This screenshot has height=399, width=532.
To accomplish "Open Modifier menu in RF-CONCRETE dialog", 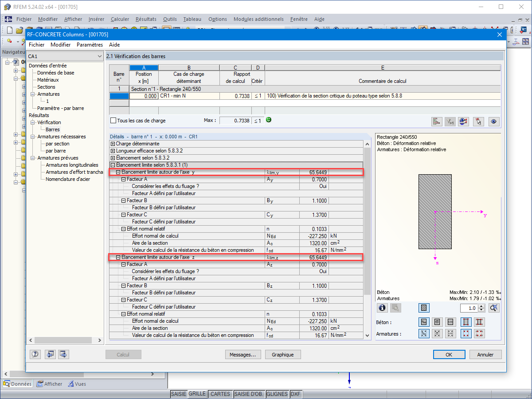I will coord(60,45).
